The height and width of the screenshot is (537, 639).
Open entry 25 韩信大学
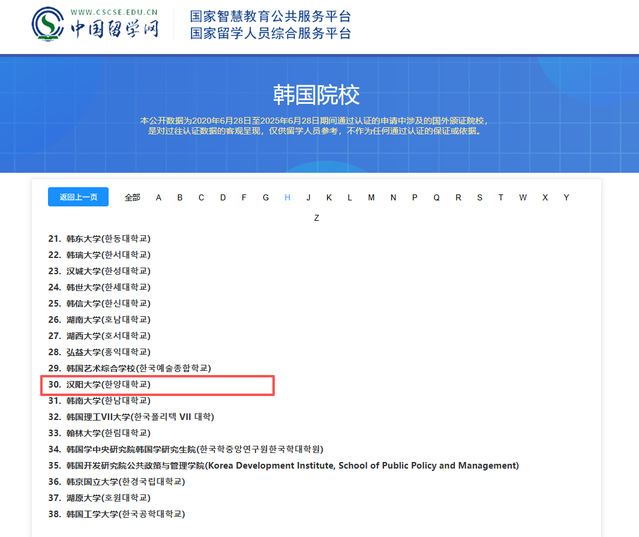[x=99, y=304]
